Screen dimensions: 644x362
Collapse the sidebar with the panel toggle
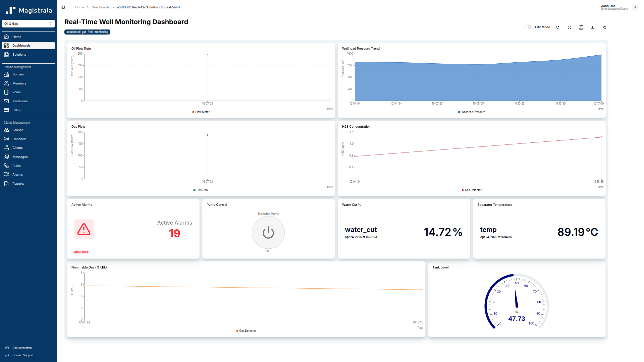63,7
